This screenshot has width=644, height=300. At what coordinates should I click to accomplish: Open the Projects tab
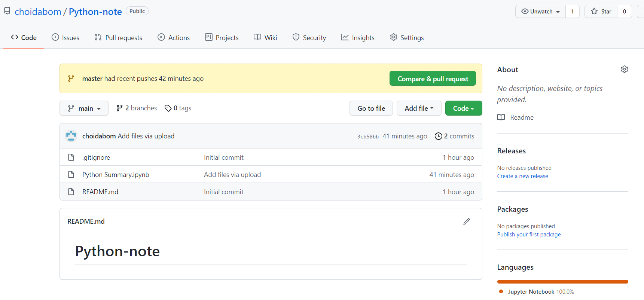[x=222, y=37]
